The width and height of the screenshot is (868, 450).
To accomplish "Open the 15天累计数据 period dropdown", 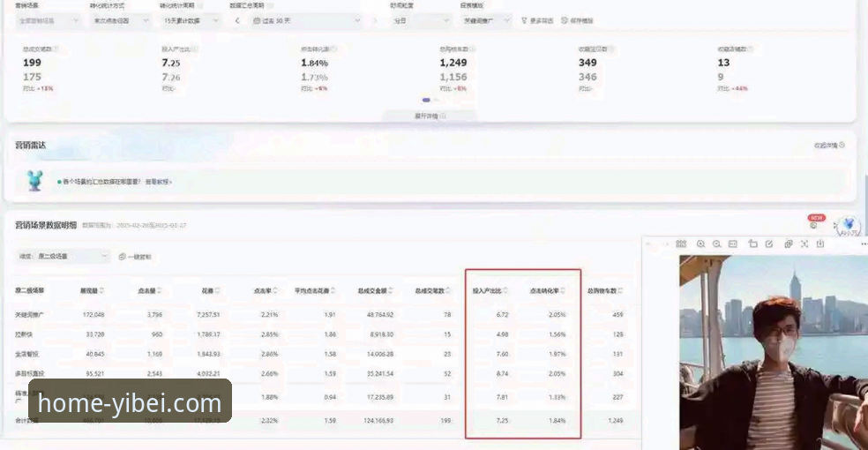I will 190,20.
